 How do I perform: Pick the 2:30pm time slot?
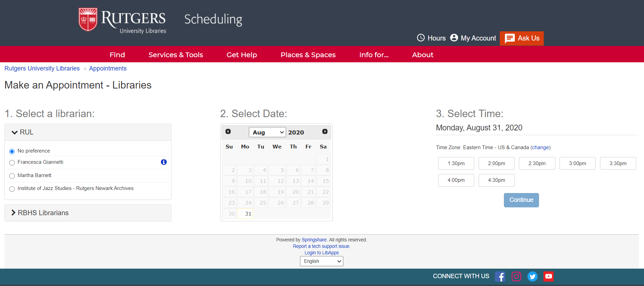pos(537,163)
